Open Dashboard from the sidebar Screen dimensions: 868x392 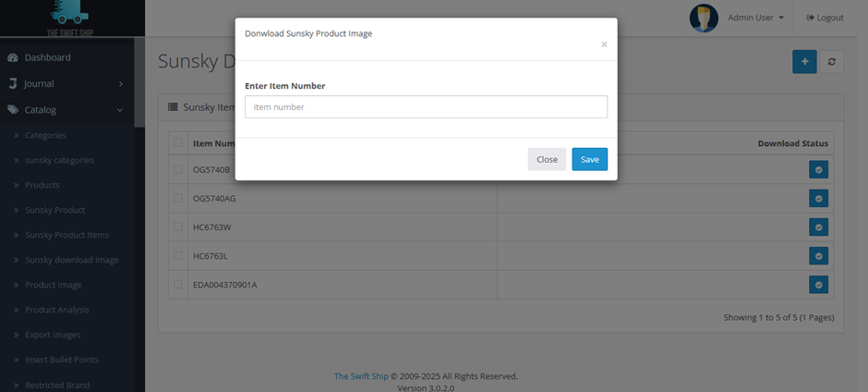point(47,57)
